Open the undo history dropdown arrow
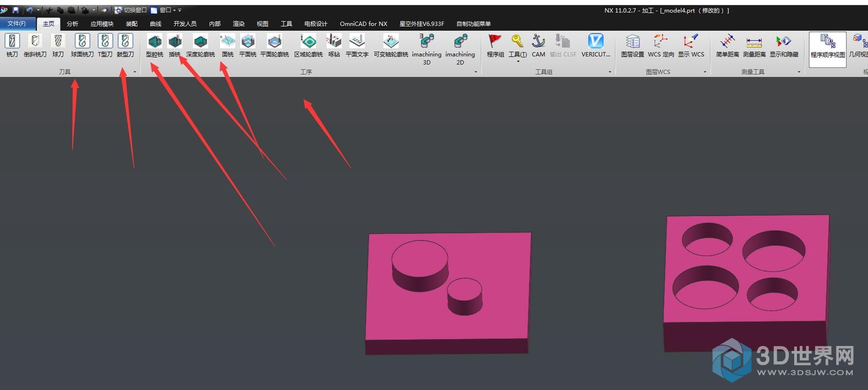This screenshot has width=868, height=390. click(38, 10)
